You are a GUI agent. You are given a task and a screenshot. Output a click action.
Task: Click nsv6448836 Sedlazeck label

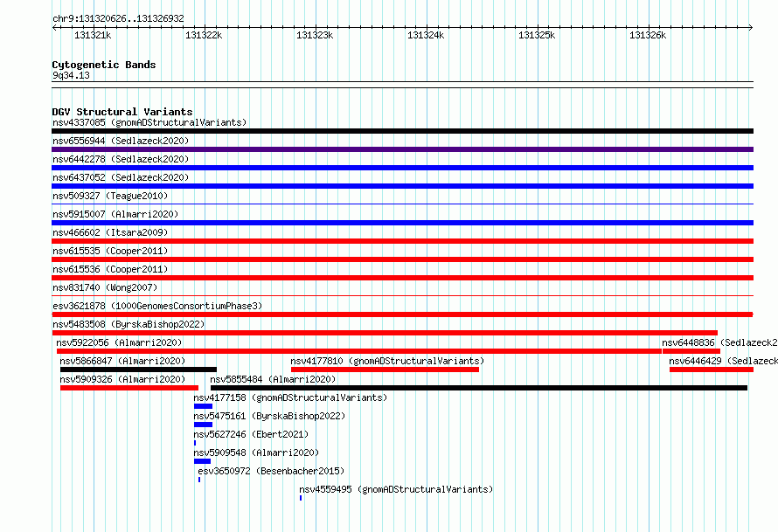coord(719,342)
